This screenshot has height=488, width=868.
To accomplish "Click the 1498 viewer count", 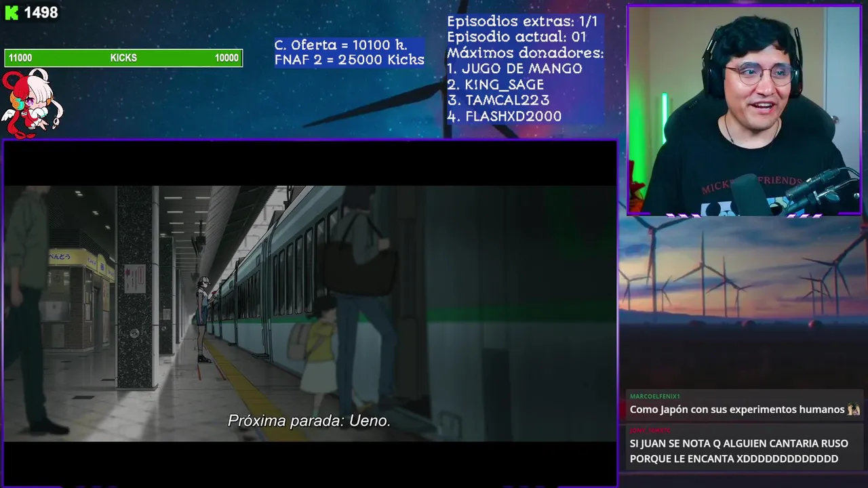I will (x=41, y=13).
